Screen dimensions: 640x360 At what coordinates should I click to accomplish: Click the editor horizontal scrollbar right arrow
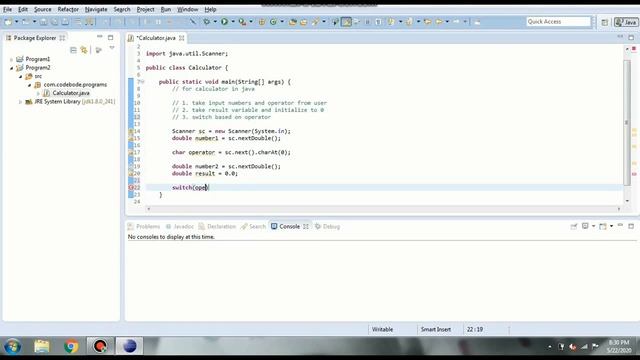pyautogui.click(x=619, y=209)
